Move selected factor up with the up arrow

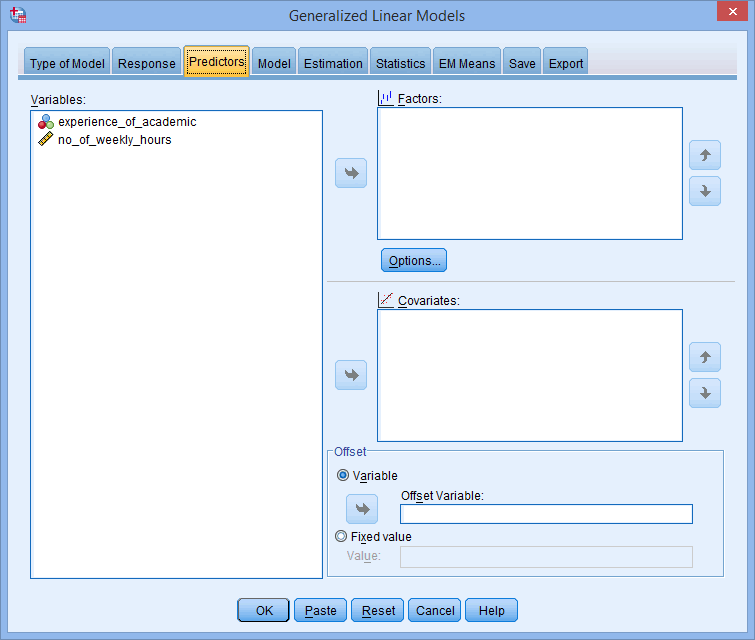pos(704,155)
